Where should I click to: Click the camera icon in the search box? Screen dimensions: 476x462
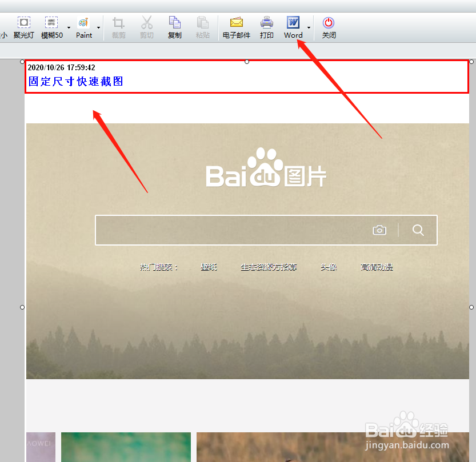[379, 230]
